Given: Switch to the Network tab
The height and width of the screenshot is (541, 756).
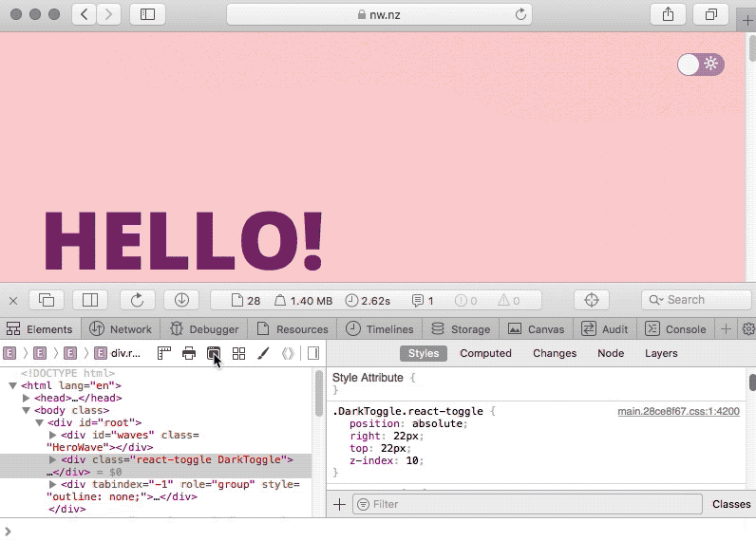Looking at the screenshot, I should (121, 329).
